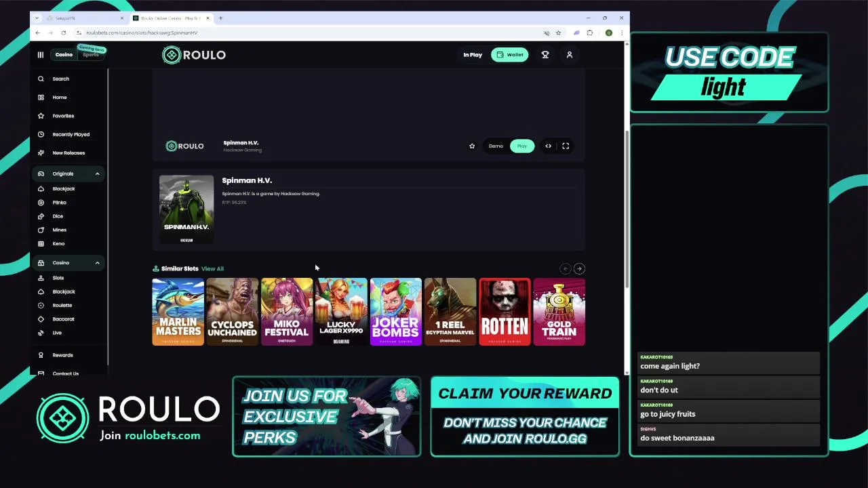Open Contact Us in sidebar
Image resolution: width=868 pixels, height=488 pixels.
(x=67, y=373)
